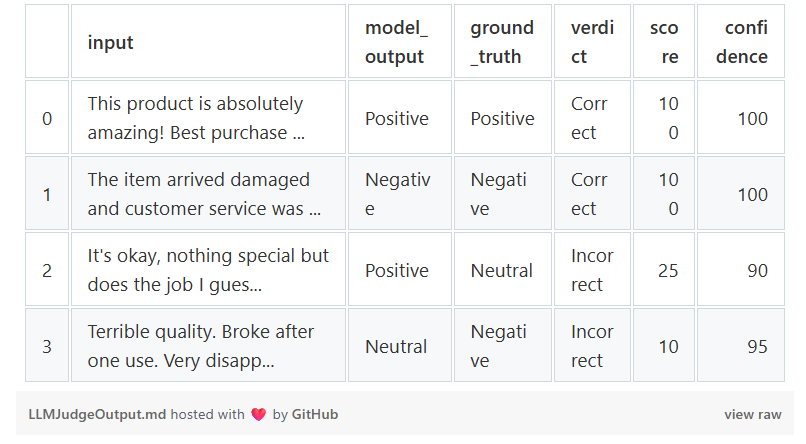Click the 'It's okay, nothing special' cell
Screen dimensions: 806x444
(x=206, y=271)
